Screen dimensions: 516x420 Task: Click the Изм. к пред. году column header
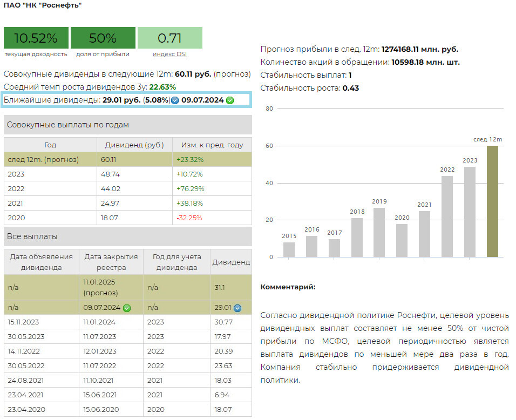coord(212,145)
